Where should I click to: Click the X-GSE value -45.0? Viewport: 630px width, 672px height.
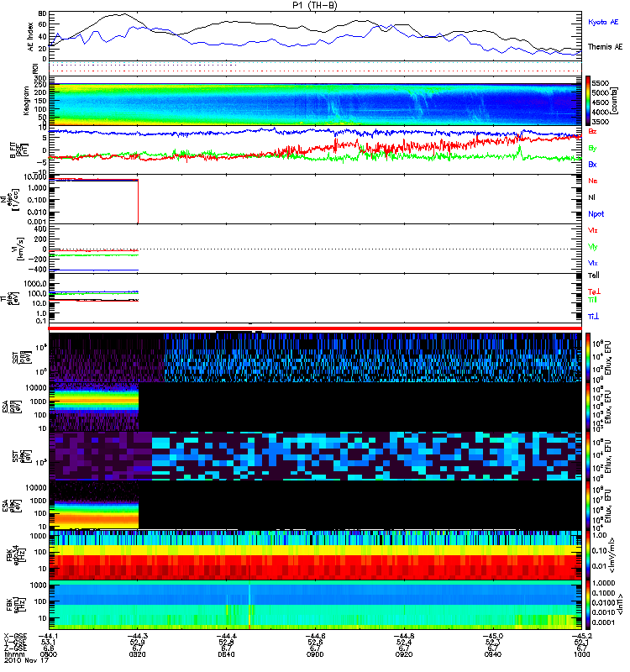[492, 637]
